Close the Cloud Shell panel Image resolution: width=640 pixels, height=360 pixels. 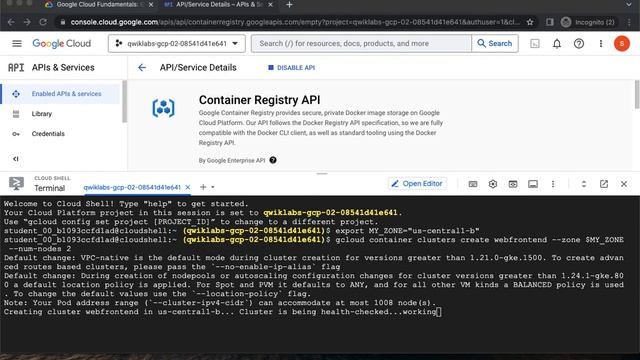coord(624,184)
